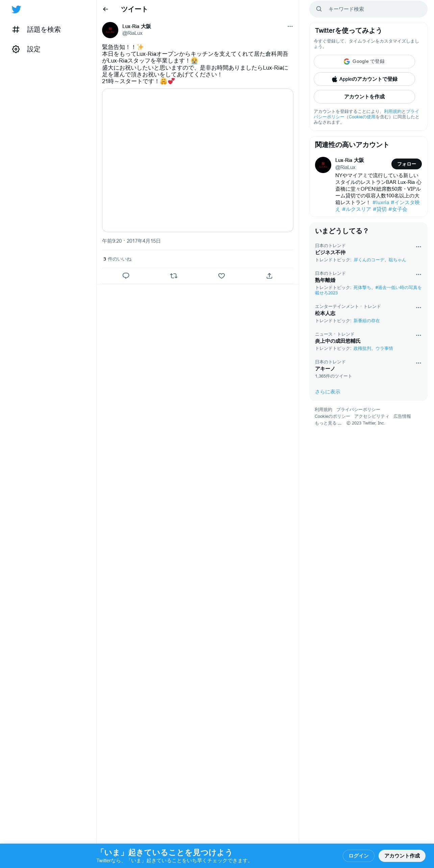
Task: Open #貸切 hashtag link
Action: click(380, 209)
